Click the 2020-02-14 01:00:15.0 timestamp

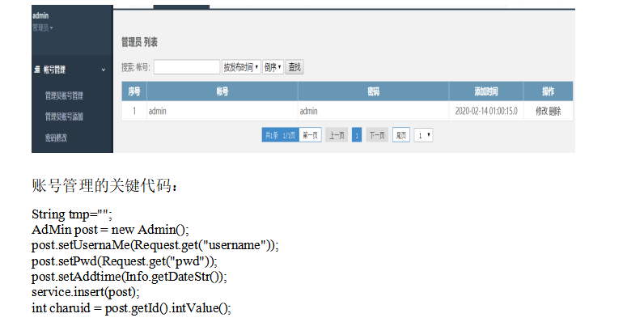tap(486, 111)
